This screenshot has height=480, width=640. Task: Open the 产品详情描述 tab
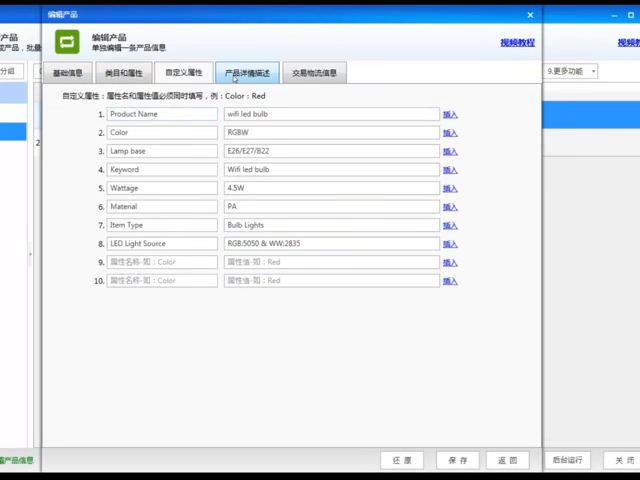pos(247,73)
